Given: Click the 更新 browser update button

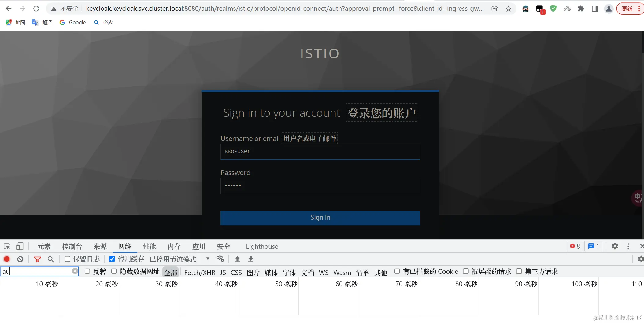Looking at the screenshot, I should (630, 9).
